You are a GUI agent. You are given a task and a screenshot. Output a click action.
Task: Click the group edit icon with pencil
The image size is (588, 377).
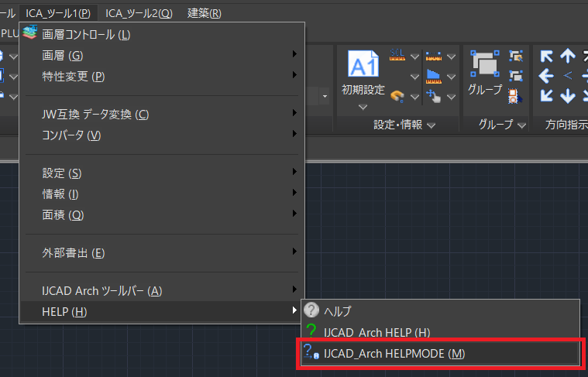(x=516, y=57)
